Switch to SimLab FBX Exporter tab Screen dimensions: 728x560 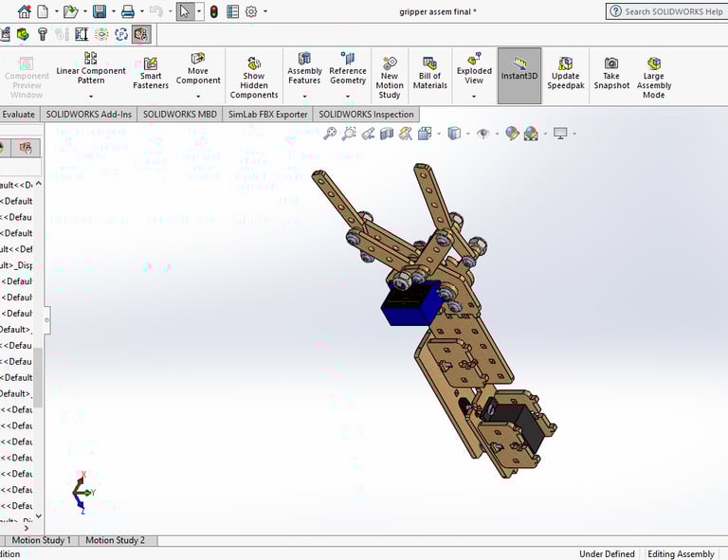268,114
